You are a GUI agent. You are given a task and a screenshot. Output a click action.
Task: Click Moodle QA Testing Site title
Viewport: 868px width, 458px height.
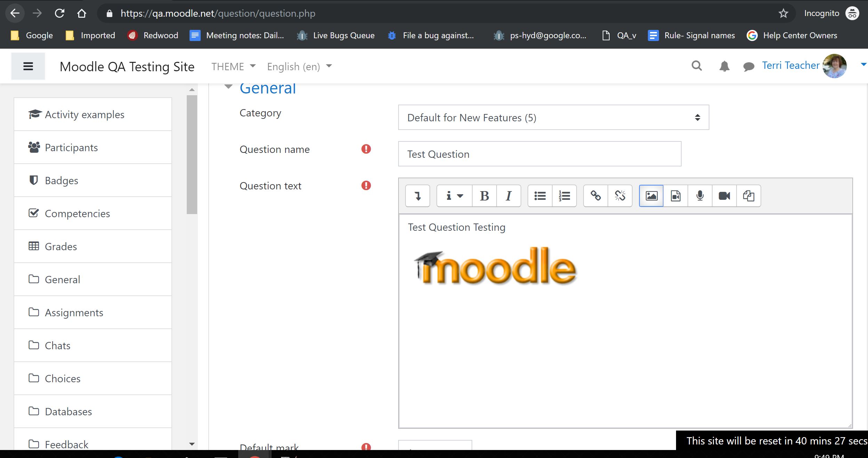click(x=127, y=66)
